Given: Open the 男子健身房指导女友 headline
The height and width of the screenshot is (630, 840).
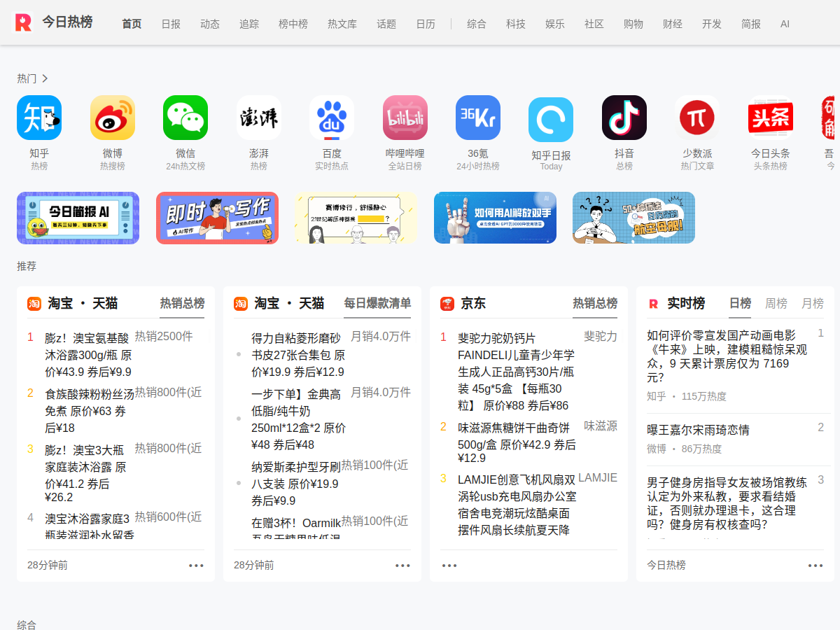Looking at the screenshot, I should (x=727, y=503).
